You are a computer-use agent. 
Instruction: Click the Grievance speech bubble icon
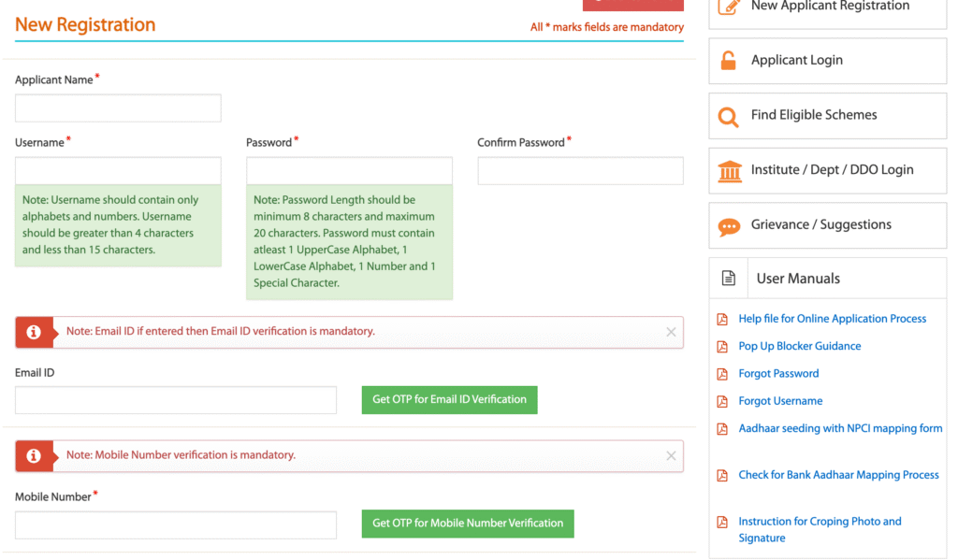728,225
